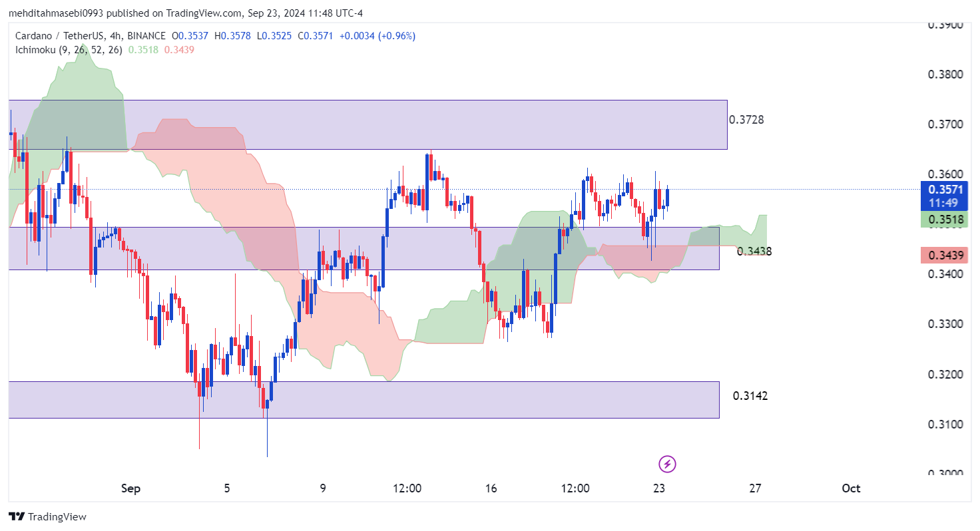
Task: Click the 0.3800 price axis label
Action: click(x=945, y=74)
